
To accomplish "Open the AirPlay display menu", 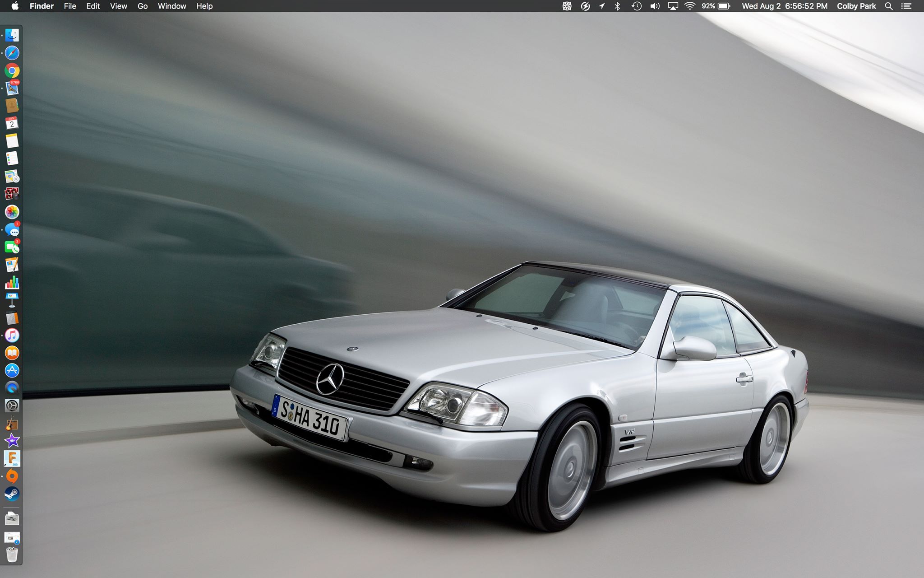I will pyautogui.click(x=673, y=6).
